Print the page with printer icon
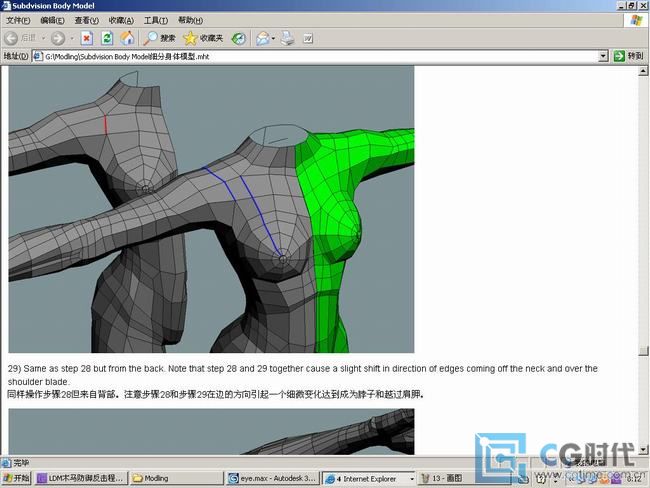Viewport: 650px width, 488px height. point(288,38)
